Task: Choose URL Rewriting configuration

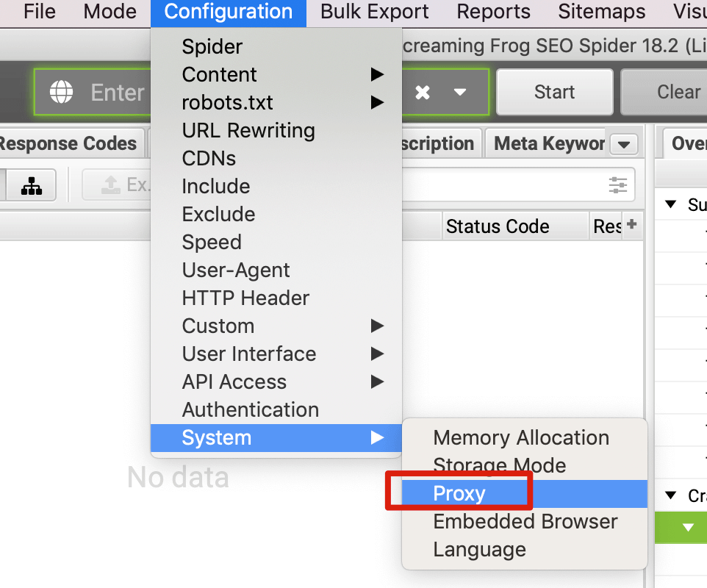Action: point(276,130)
